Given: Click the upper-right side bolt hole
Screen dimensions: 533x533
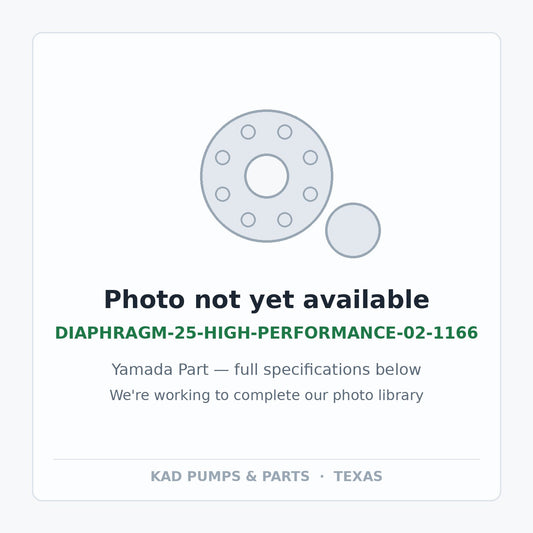Looking at the screenshot, I should pyautogui.click(x=310, y=157).
